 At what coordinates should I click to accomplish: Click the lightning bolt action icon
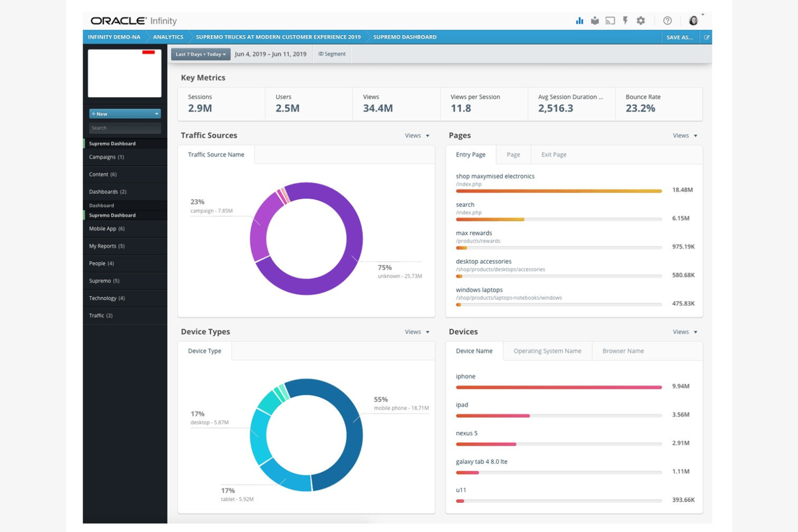(x=625, y=21)
